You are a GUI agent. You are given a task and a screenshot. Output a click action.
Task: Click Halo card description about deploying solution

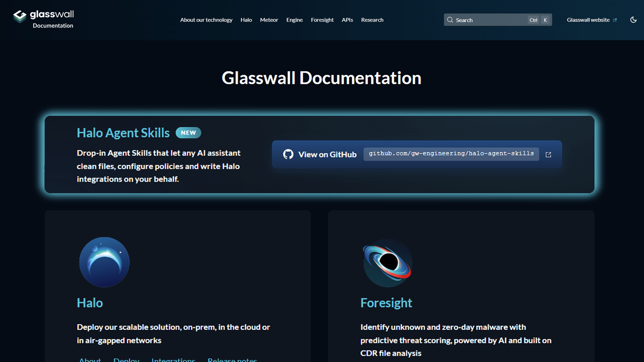coord(173,334)
